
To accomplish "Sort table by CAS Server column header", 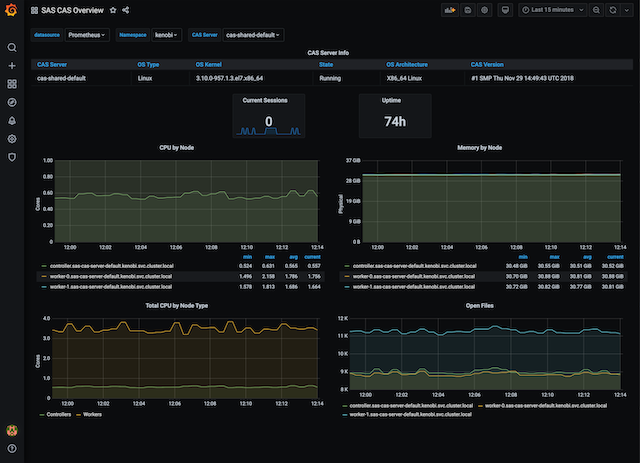I will coord(52,65).
